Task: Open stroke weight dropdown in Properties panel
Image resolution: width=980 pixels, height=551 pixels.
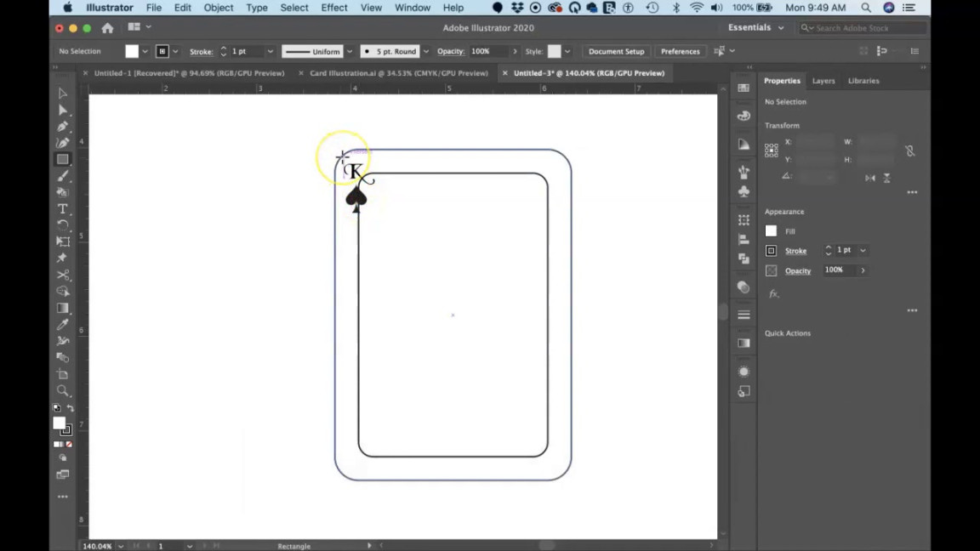Action: pyautogui.click(x=863, y=250)
